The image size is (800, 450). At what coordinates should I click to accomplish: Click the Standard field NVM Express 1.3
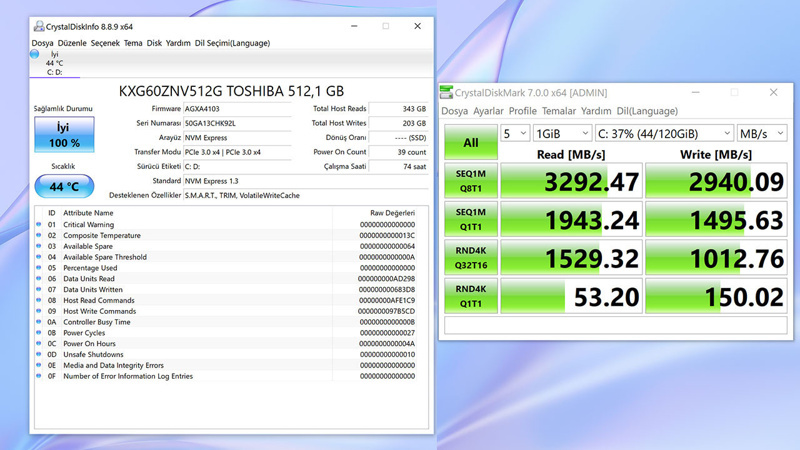[306, 181]
